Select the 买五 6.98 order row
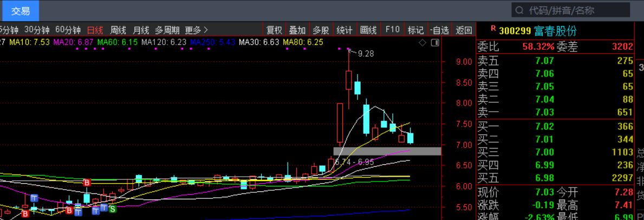 pyautogui.click(x=555, y=178)
